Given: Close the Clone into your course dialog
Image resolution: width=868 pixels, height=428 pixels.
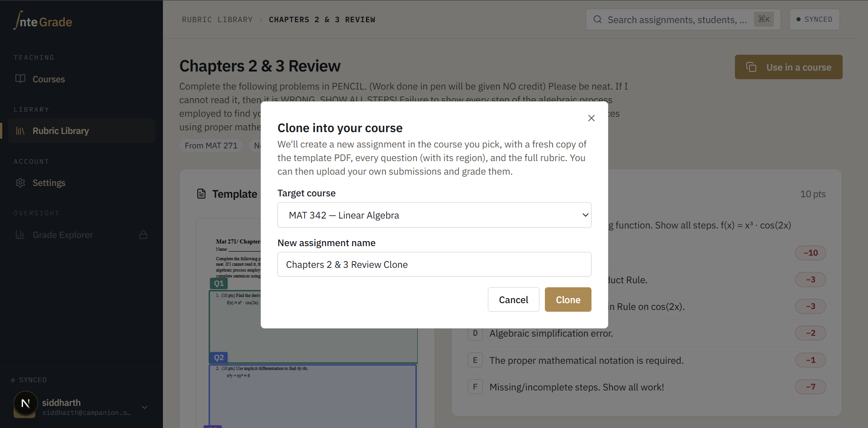Looking at the screenshot, I should pyautogui.click(x=591, y=118).
